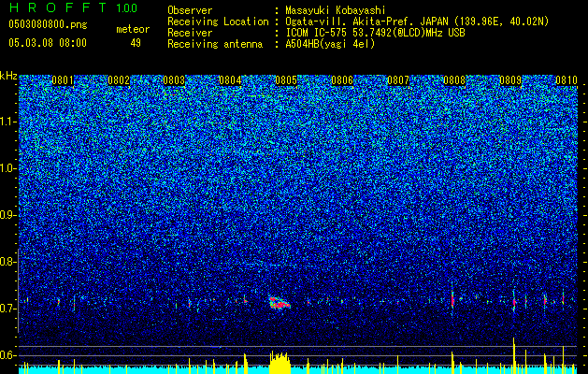This screenshot has height=374, width=588.
Task: Click the 0806 time marker
Action: (x=342, y=80)
